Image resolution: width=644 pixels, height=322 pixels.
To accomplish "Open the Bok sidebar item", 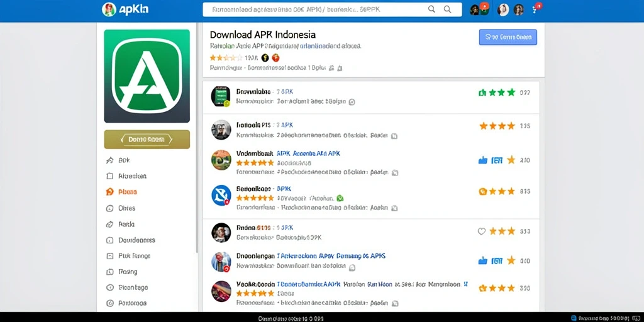I will point(118,160).
